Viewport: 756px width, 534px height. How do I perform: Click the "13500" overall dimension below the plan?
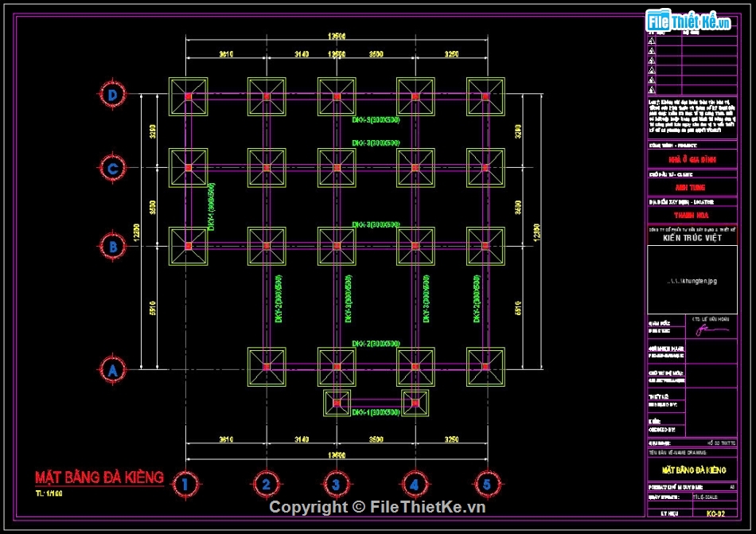pyautogui.click(x=337, y=455)
